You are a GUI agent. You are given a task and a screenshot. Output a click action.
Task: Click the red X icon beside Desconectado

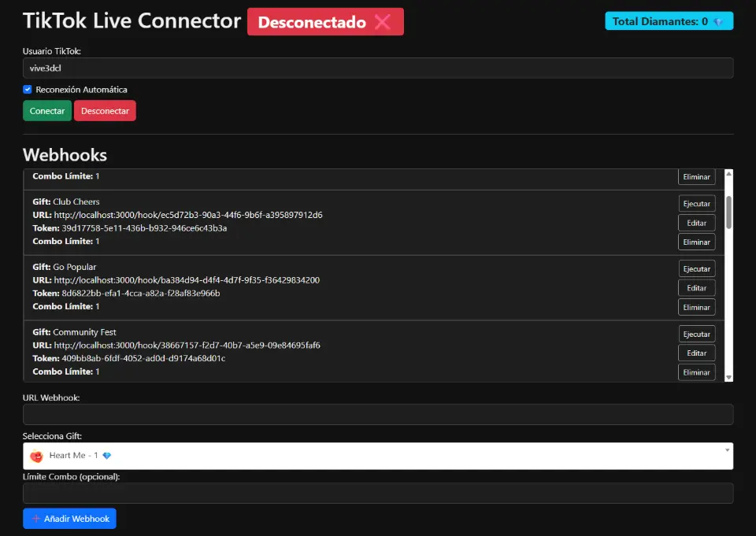click(383, 22)
